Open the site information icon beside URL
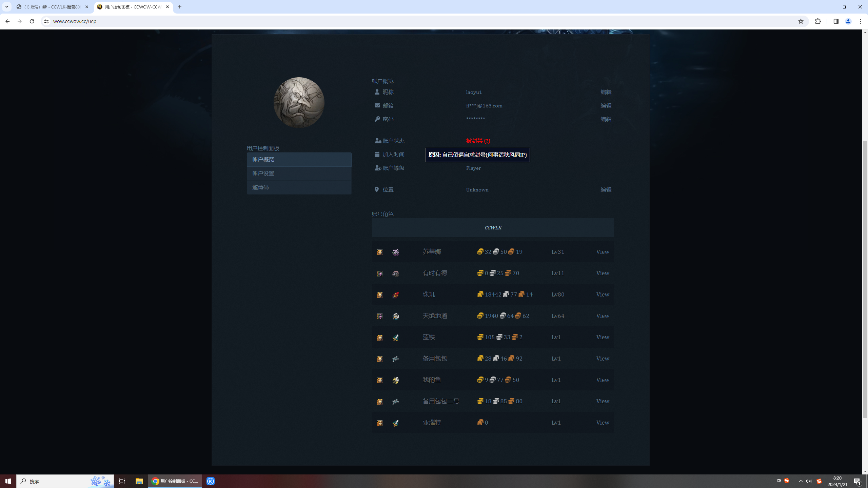The width and height of the screenshot is (868, 488). [46, 21]
